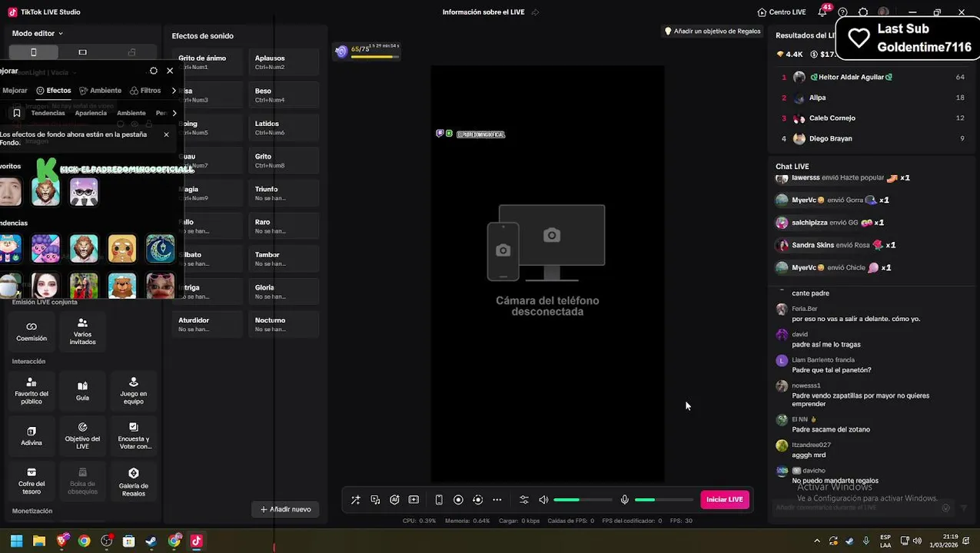Select the crescent moon effect

click(160, 249)
